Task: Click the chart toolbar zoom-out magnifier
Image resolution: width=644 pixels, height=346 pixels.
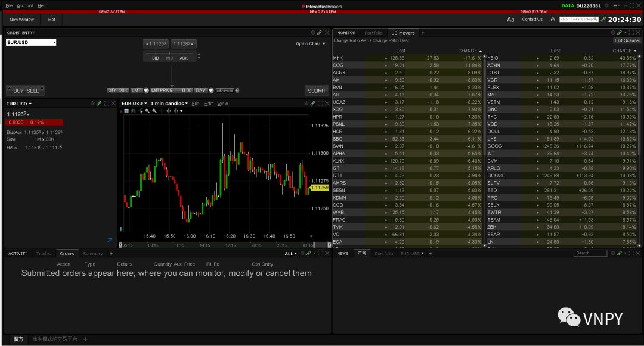Action: tap(154, 111)
